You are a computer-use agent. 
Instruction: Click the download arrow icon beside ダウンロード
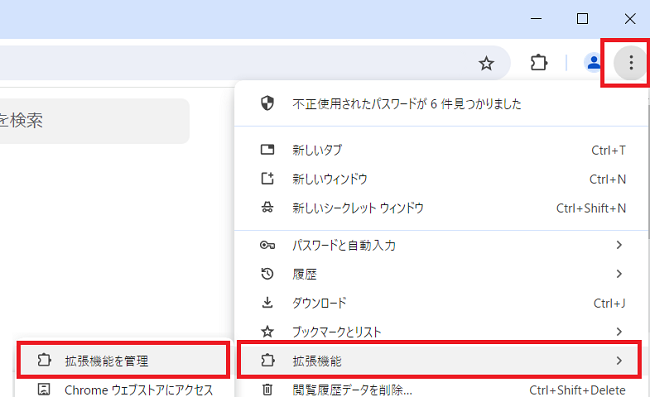tap(267, 303)
